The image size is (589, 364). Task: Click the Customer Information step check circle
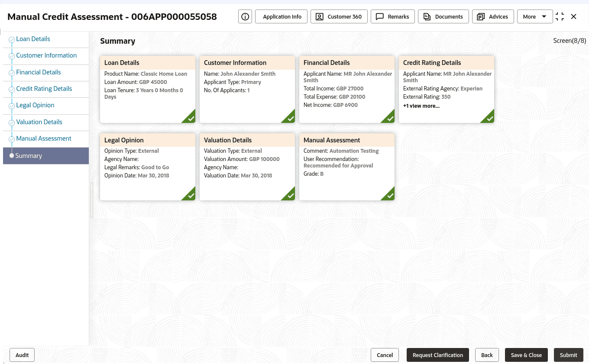coord(12,56)
